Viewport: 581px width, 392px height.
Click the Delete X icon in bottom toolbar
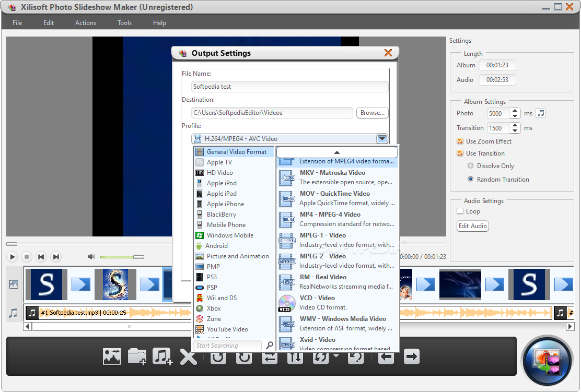pos(188,357)
